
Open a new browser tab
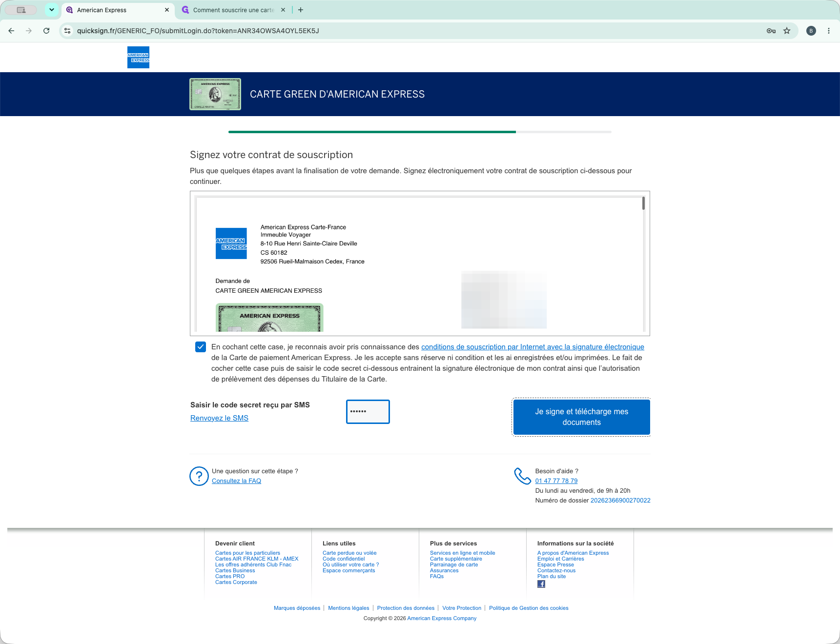(301, 10)
